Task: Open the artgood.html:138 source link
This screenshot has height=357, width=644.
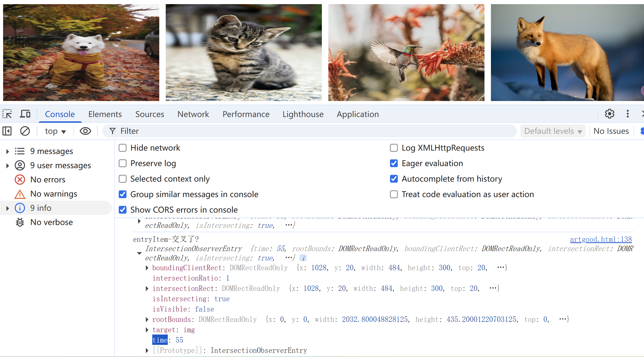Action: point(601,239)
